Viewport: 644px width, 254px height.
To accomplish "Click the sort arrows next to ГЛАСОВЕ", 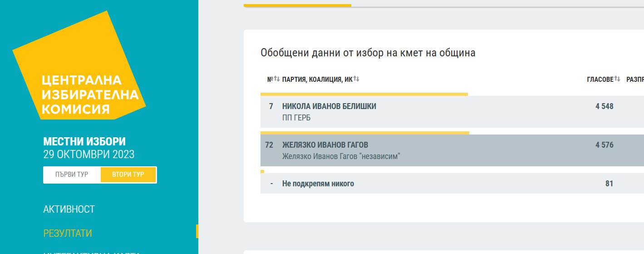I will coord(617,79).
